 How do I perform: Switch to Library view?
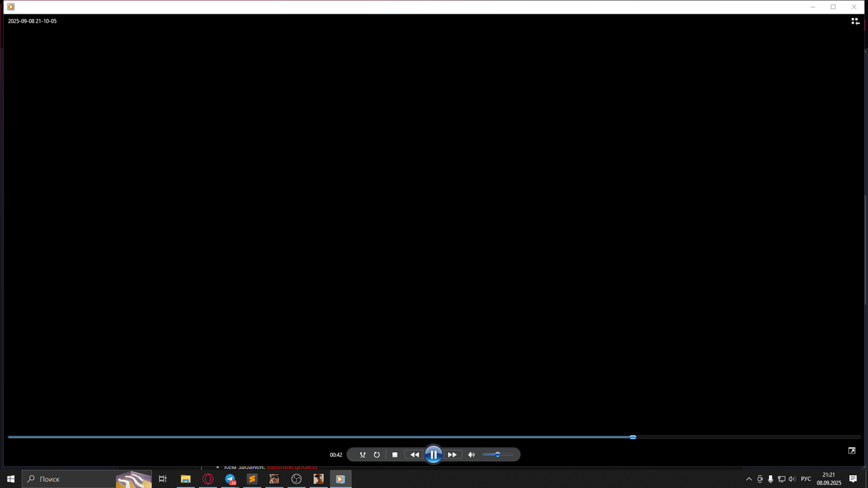click(x=855, y=21)
